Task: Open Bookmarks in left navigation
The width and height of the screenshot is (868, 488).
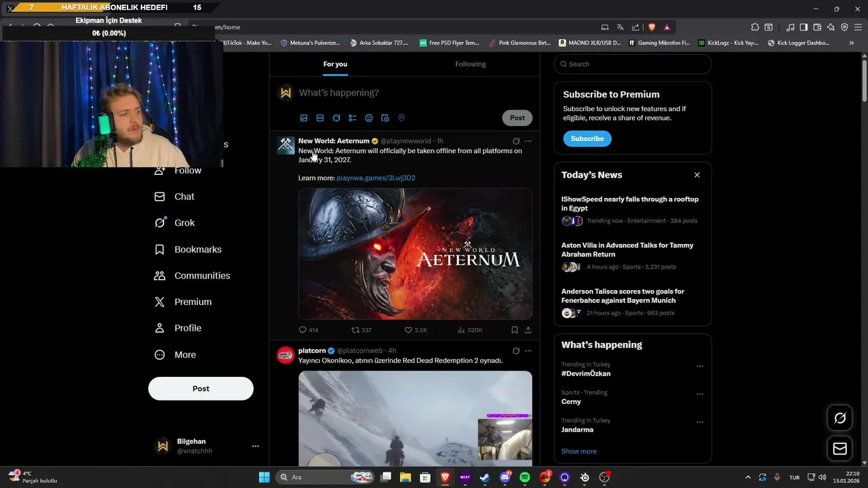Action: (x=189, y=249)
